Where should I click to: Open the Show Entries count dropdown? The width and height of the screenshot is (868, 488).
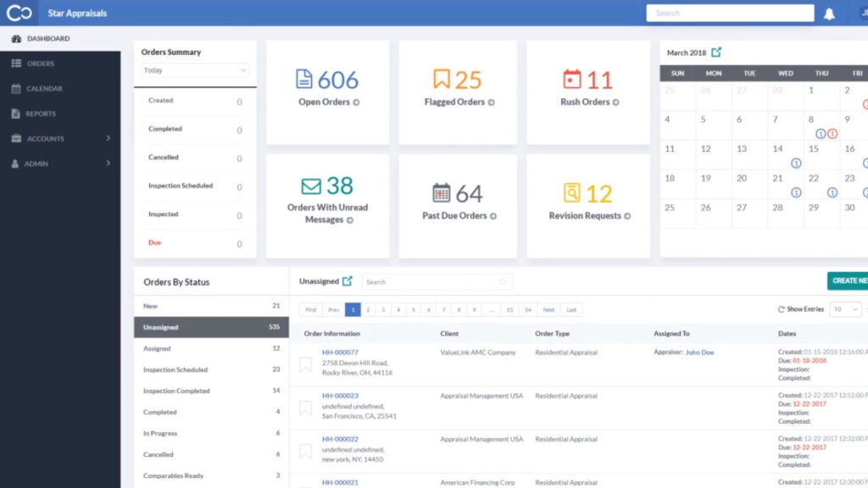845,309
